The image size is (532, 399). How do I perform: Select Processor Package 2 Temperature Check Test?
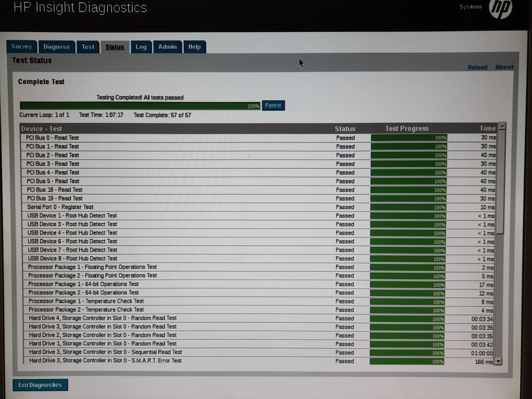(x=258, y=310)
